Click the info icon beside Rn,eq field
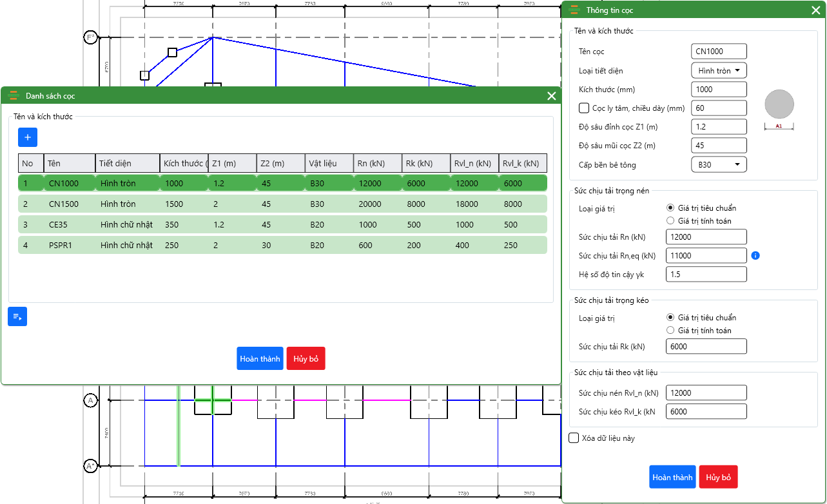The height and width of the screenshot is (504, 827). tap(755, 256)
